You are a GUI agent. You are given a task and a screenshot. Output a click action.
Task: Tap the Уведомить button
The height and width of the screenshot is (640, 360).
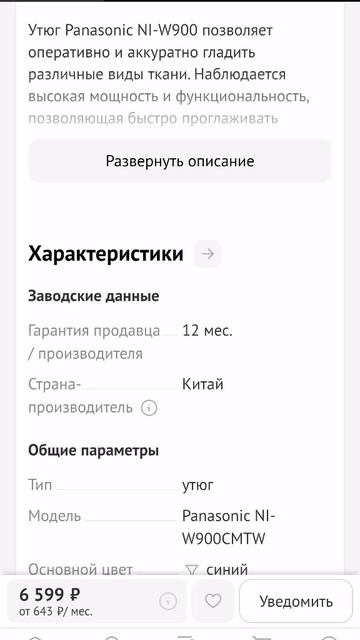pos(296,601)
